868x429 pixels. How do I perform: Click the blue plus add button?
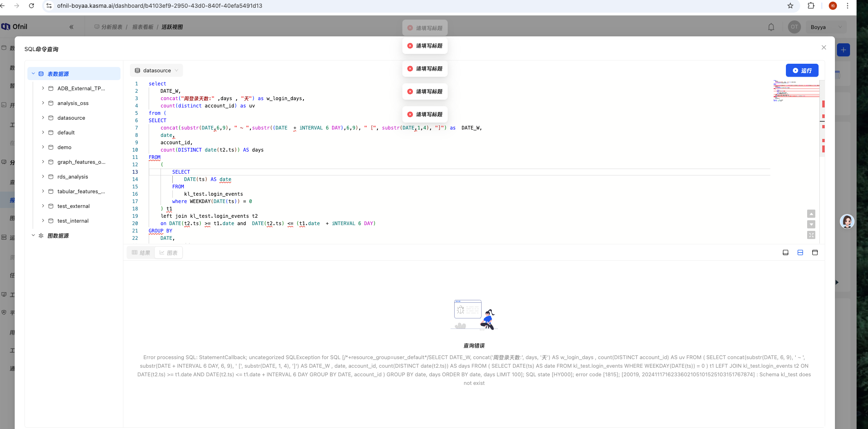point(843,50)
